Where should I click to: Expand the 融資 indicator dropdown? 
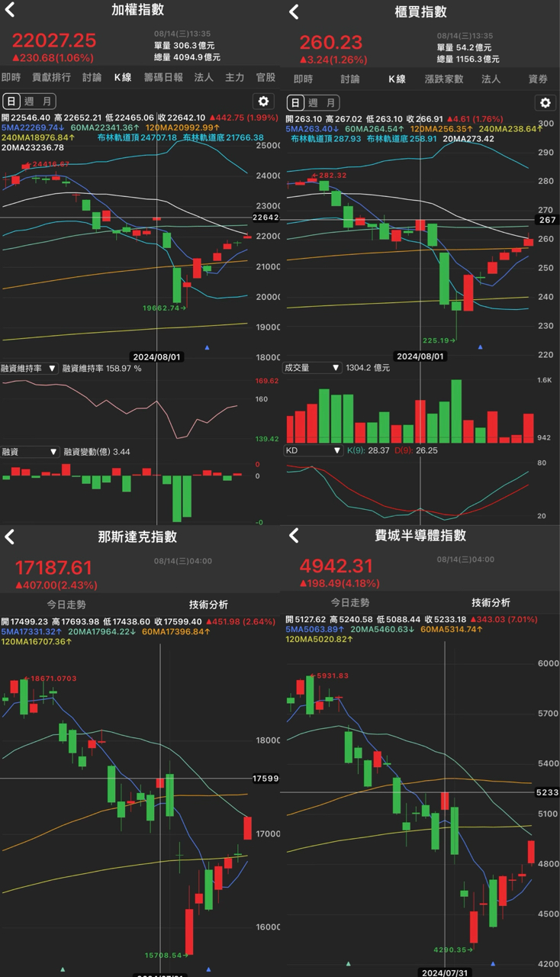coord(30,452)
